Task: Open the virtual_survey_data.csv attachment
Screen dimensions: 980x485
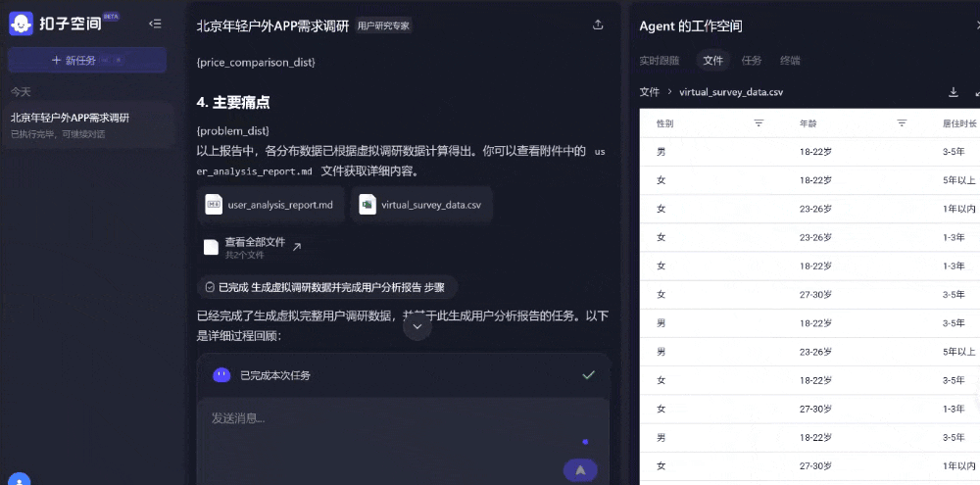Action: pos(421,205)
